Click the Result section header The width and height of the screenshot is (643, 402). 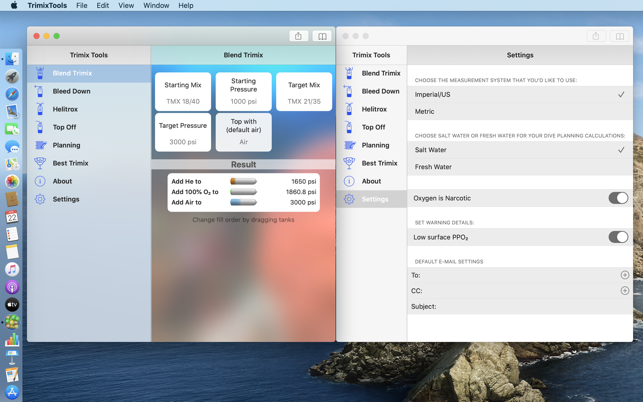pos(243,164)
